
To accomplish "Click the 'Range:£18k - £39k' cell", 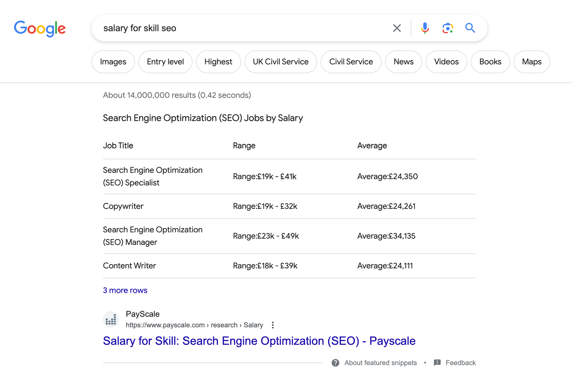I will tap(265, 266).
